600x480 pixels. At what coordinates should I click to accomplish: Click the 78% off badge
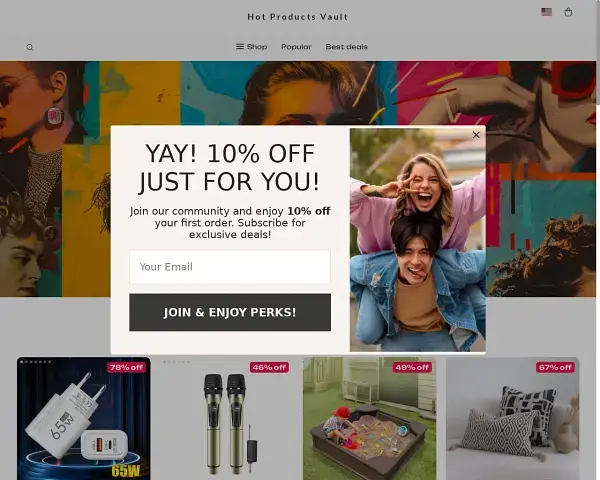(126, 367)
